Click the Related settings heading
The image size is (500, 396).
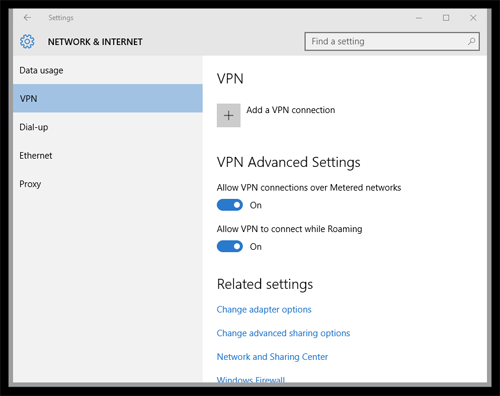[265, 284]
